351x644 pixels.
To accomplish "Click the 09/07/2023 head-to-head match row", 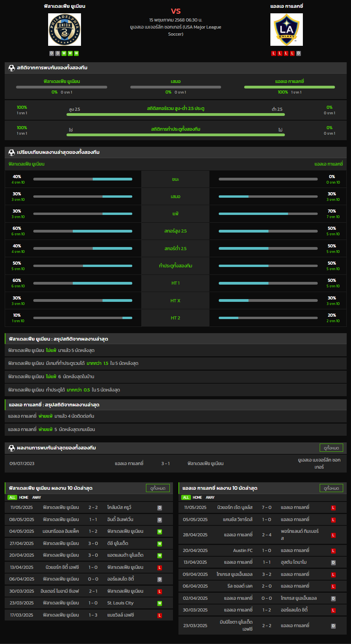I will pos(176,464).
